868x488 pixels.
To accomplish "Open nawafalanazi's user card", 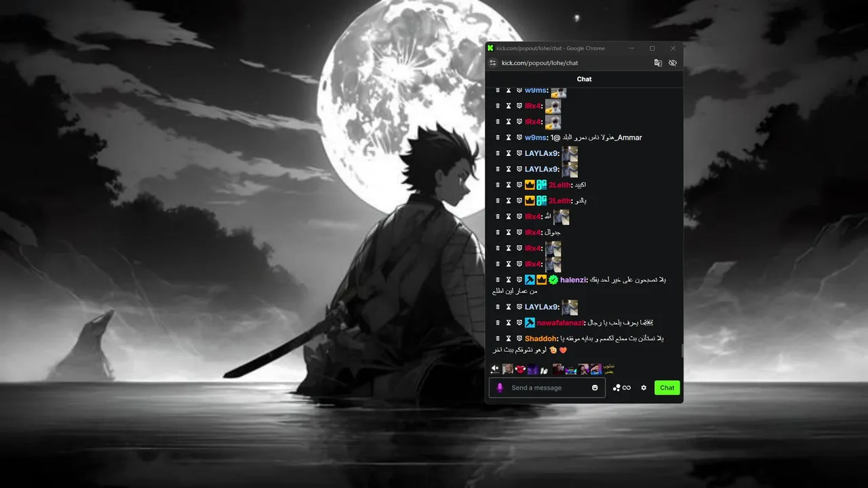I will pos(559,323).
